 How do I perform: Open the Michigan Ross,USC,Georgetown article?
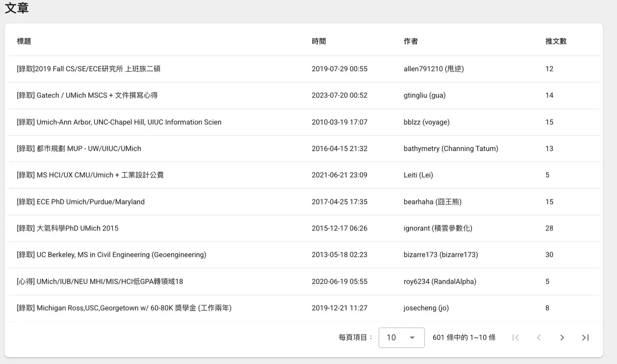pyautogui.click(x=124, y=308)
